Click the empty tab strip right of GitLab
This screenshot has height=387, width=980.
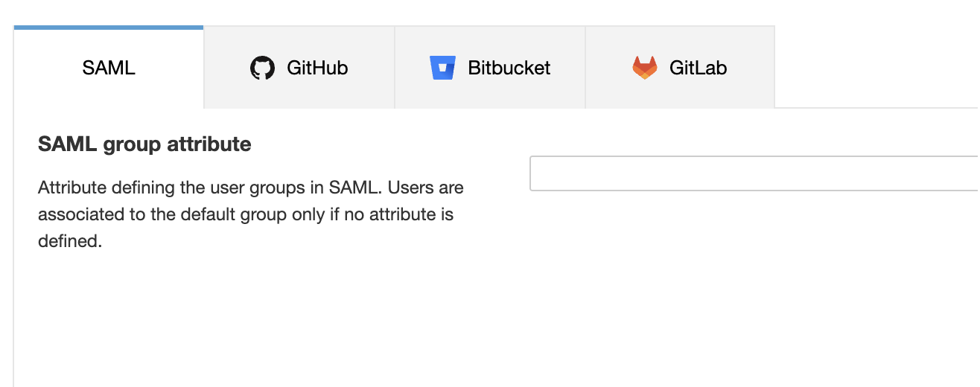(x=876, y=68)
